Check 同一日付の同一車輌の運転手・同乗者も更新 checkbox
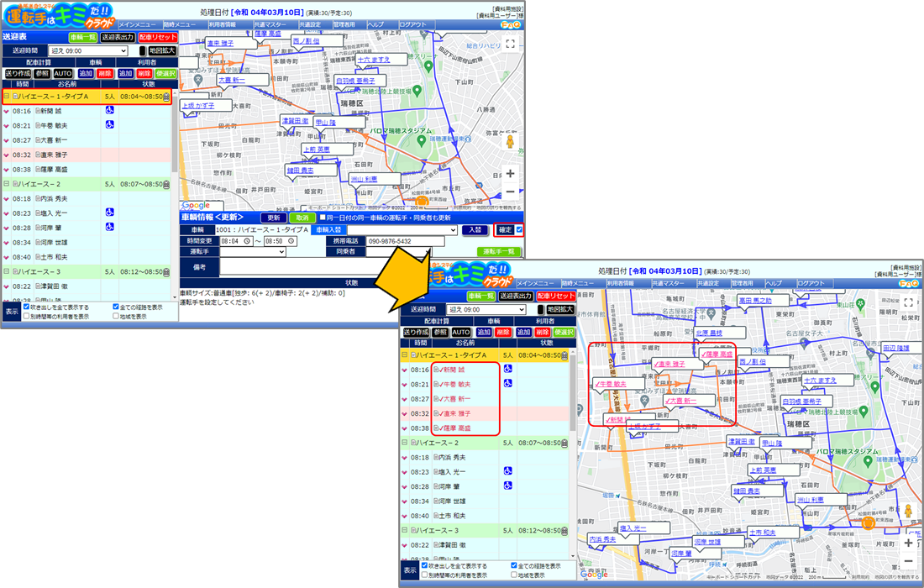 (x=323, y=218)
